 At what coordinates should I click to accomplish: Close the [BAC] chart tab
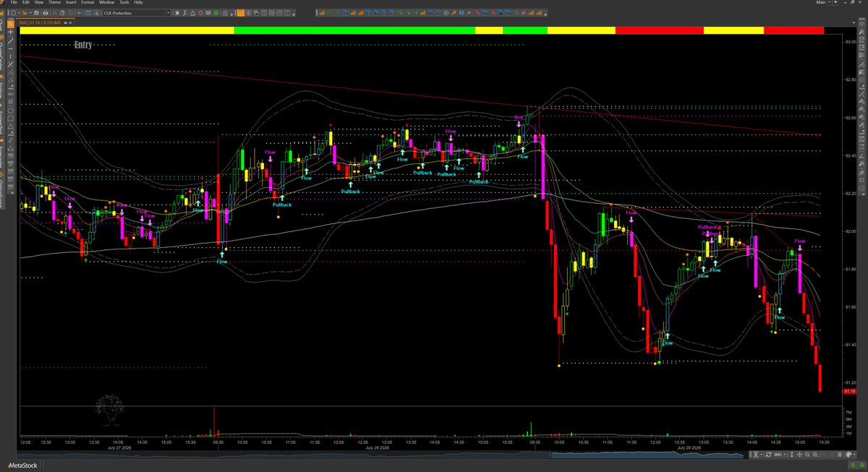[x=71, y=23]
